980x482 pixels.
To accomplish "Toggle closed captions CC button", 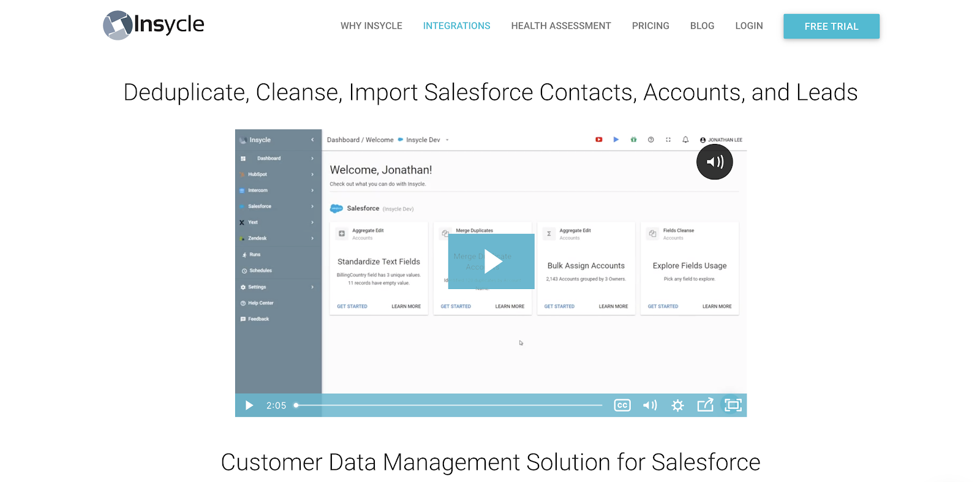I will 622,405.
